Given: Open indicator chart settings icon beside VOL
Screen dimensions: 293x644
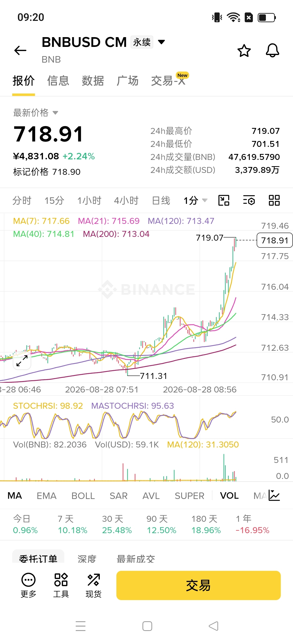Looking at the screenshot, I should tap(274, 495).
